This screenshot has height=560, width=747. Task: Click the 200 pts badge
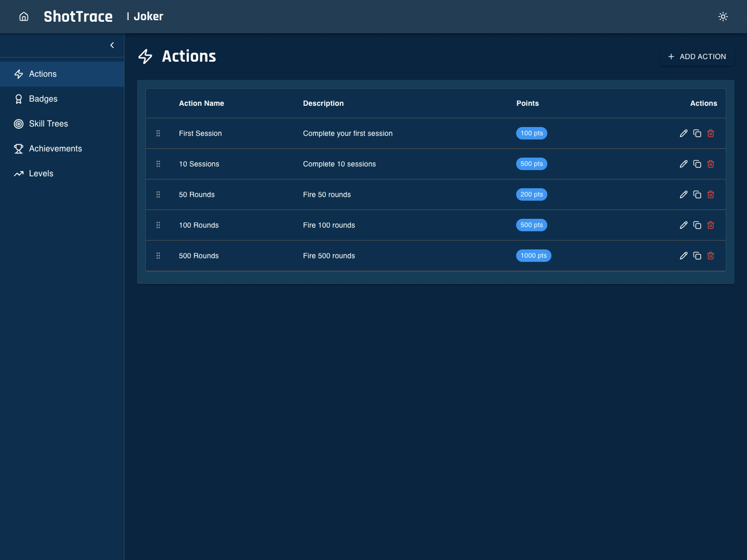tap(532, 194)
